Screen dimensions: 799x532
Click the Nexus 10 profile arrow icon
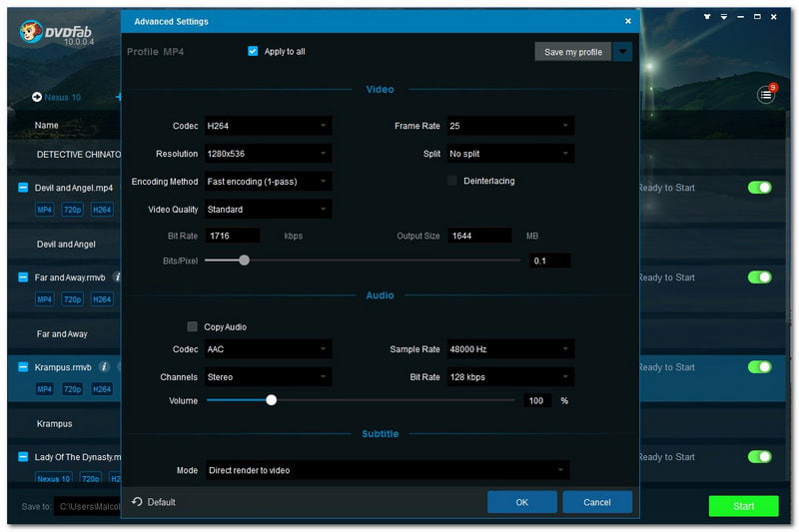tap(37, 98)
